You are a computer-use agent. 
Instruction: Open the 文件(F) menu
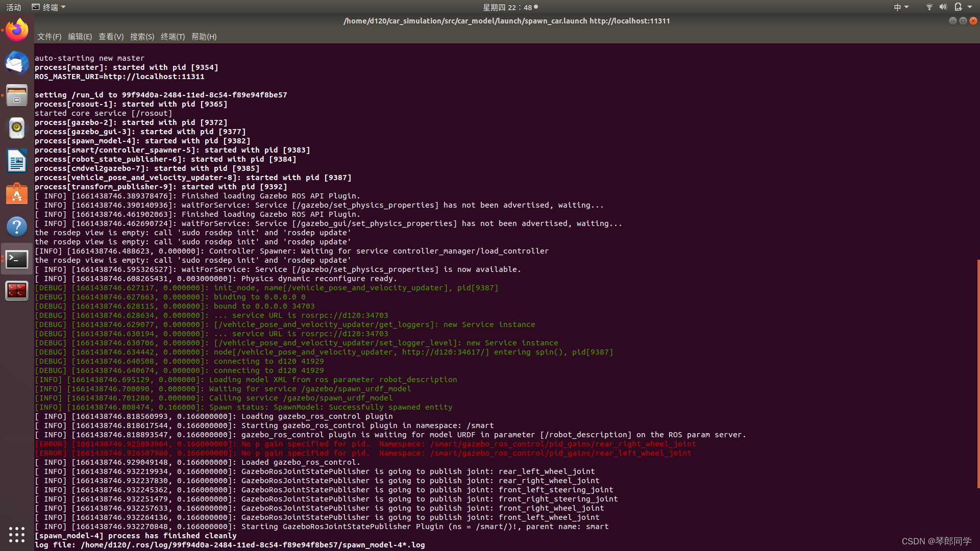49,37
